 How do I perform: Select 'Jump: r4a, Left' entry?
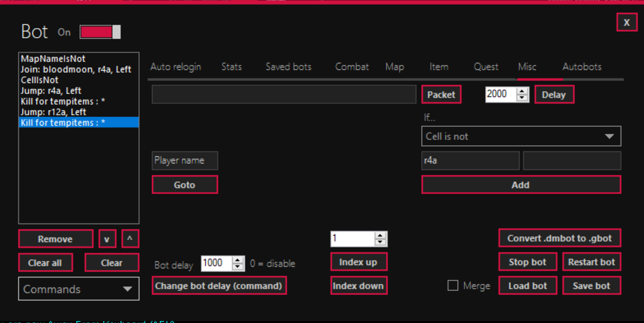point(79,91)
